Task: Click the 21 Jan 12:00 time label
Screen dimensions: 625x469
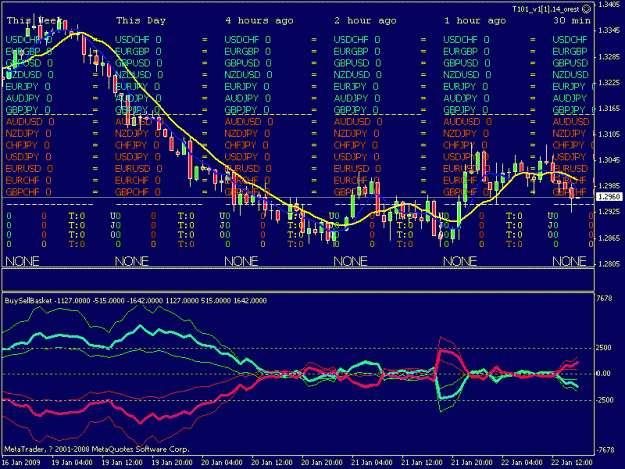Action: (x=422, y=463)
